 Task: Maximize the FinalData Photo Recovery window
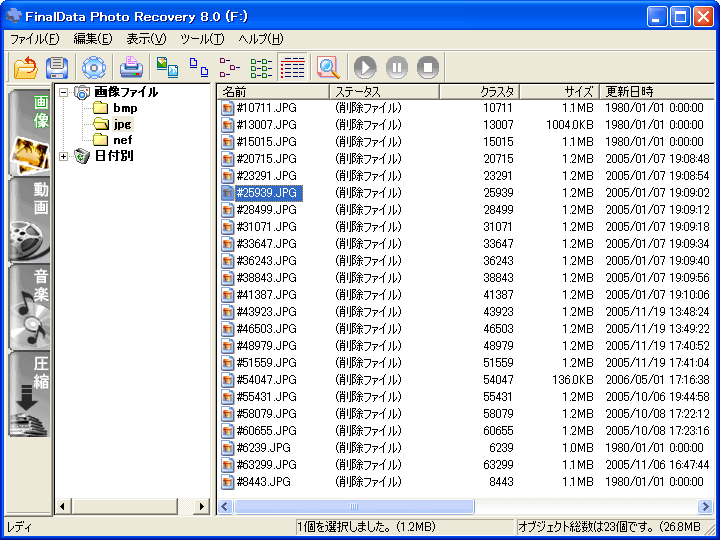coord(680,17)
